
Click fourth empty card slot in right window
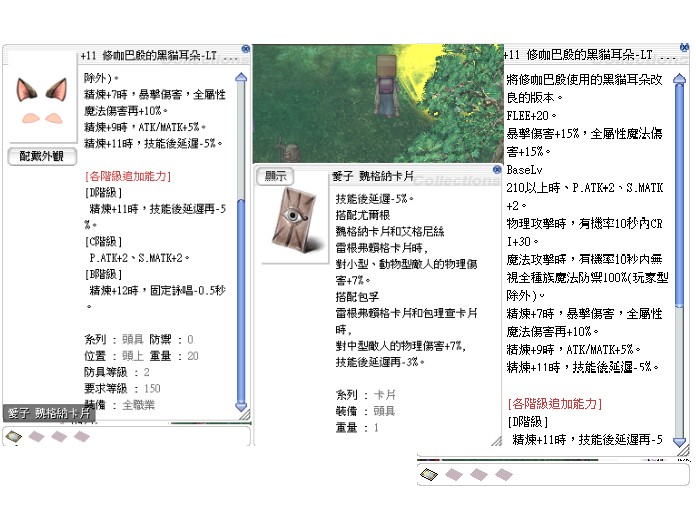pyautogui.click(x=504, y=475)
